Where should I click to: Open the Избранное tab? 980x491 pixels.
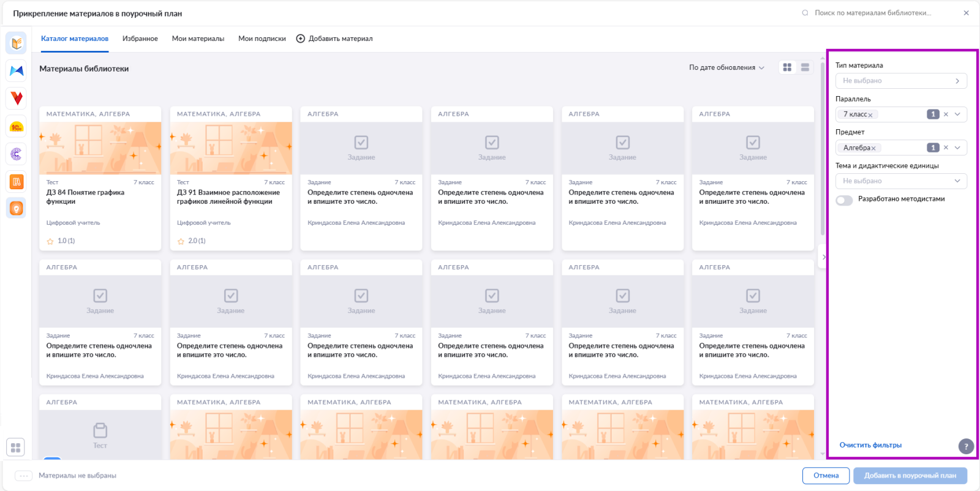(140, 39)
